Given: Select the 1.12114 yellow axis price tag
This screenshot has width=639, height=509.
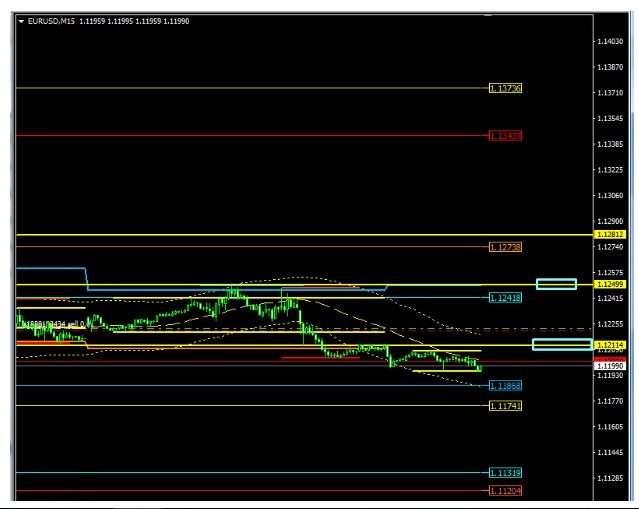Looking at the screenshot, I should coord(610,345).
